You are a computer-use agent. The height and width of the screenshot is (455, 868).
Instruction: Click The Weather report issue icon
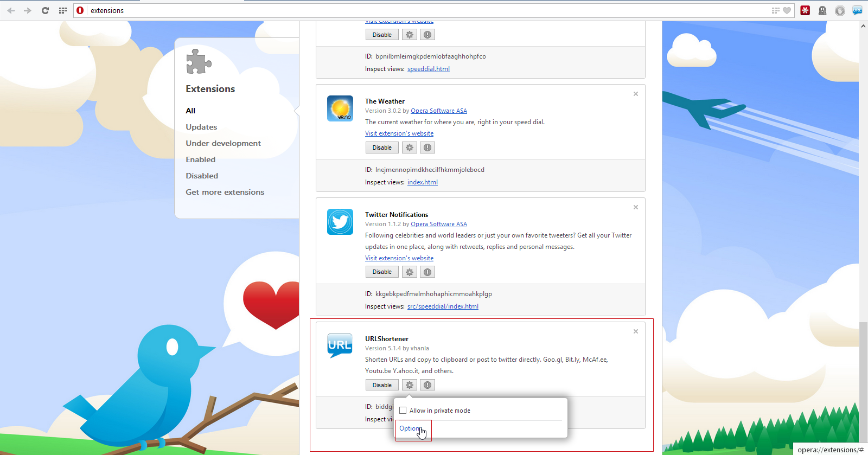point(427,148)
